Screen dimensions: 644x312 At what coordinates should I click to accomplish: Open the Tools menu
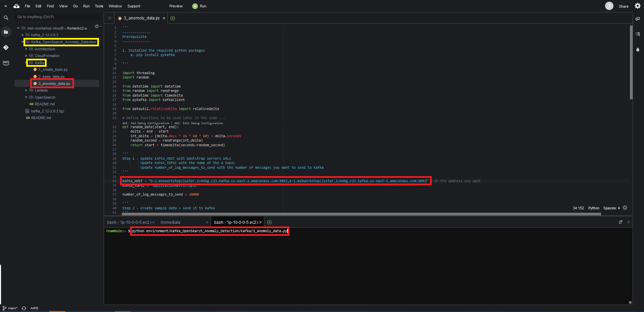point(99,6)
